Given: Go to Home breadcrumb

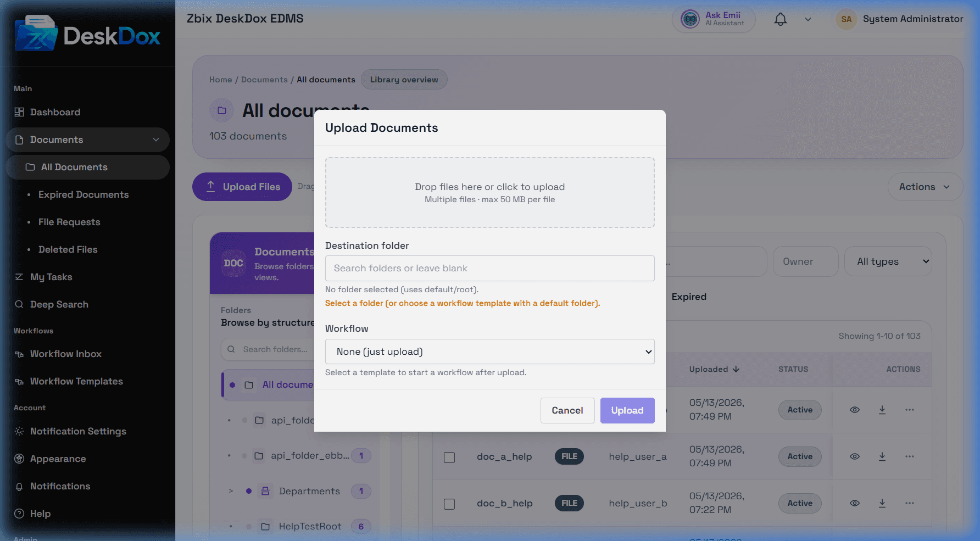Looking at the screenshot, I should [220, 80].
